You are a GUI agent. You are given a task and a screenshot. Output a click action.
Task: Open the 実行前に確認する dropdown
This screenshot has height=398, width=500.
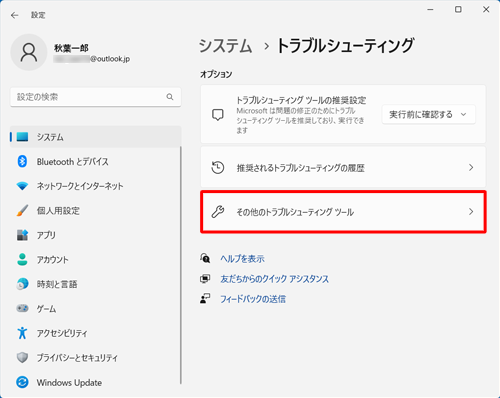[x=428, y=115]
